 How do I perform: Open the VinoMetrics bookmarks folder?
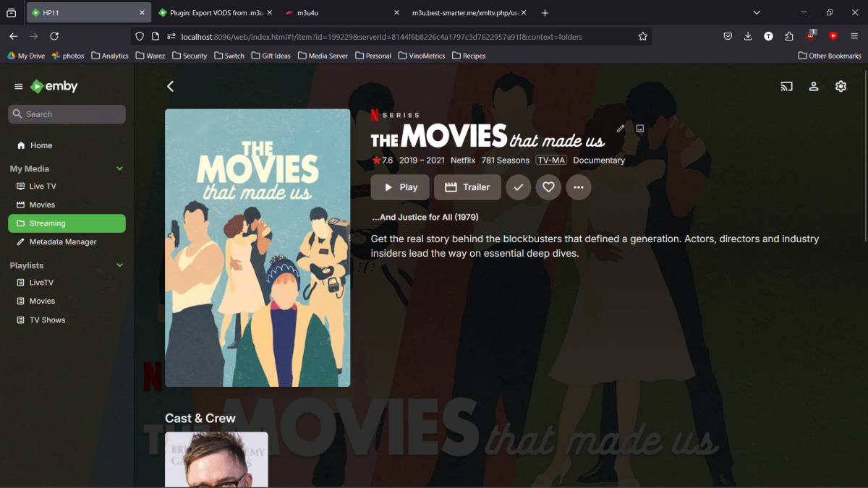pyautogui.click(x=422, y=56)
